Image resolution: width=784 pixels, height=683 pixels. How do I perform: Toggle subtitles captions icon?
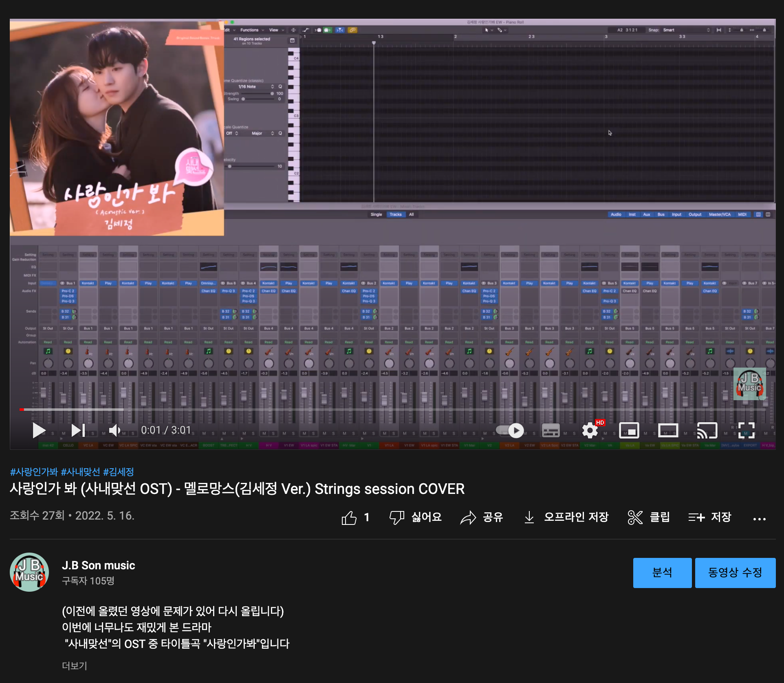pyautogui.click(x=551, y=430)
